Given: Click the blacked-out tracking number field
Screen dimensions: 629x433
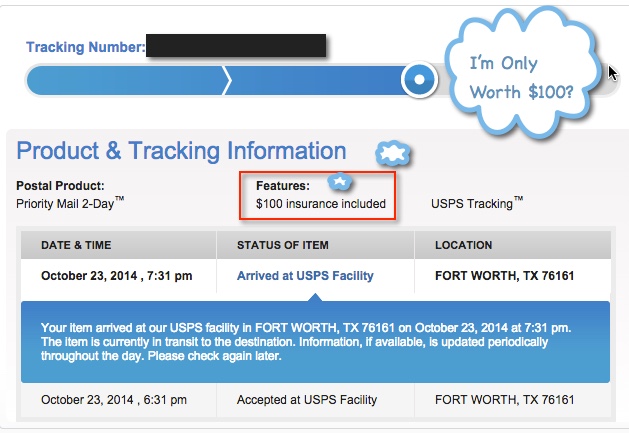Looking at the screenshot, I should (236, 45).
